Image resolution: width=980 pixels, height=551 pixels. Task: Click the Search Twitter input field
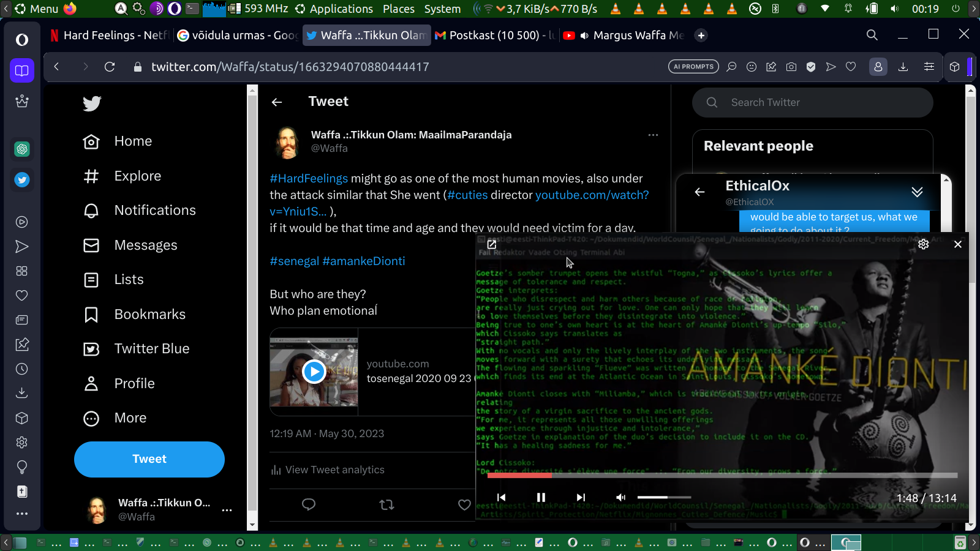pyautogui.click(x=813, y=102)
